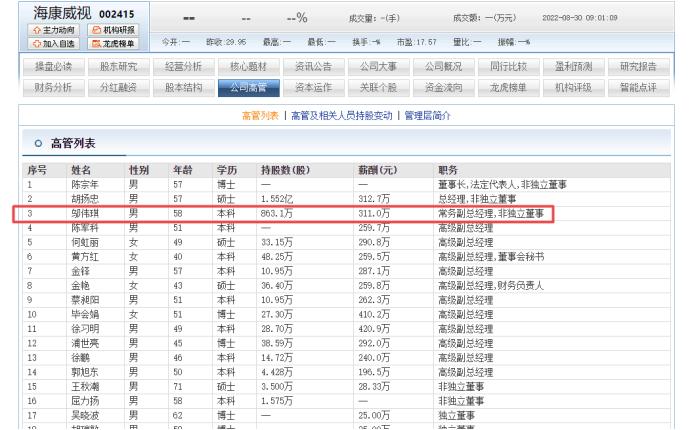This screenshot has height=430, width=692.
Task: Click salary value 410.2万
Action: 374,315
